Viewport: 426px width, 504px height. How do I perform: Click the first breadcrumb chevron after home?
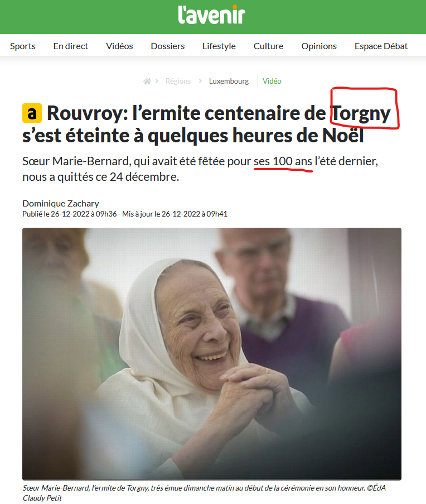coord(157,81)
